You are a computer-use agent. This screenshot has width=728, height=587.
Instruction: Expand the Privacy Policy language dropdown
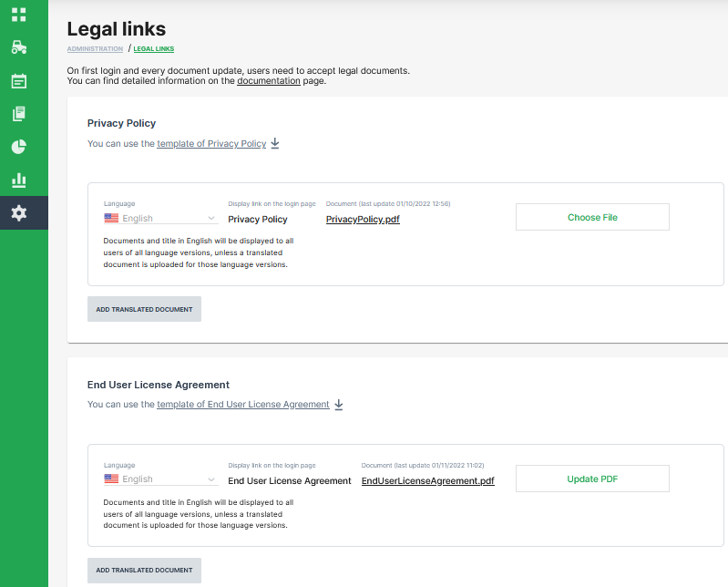pyautogui.click(x=160, y=219)
